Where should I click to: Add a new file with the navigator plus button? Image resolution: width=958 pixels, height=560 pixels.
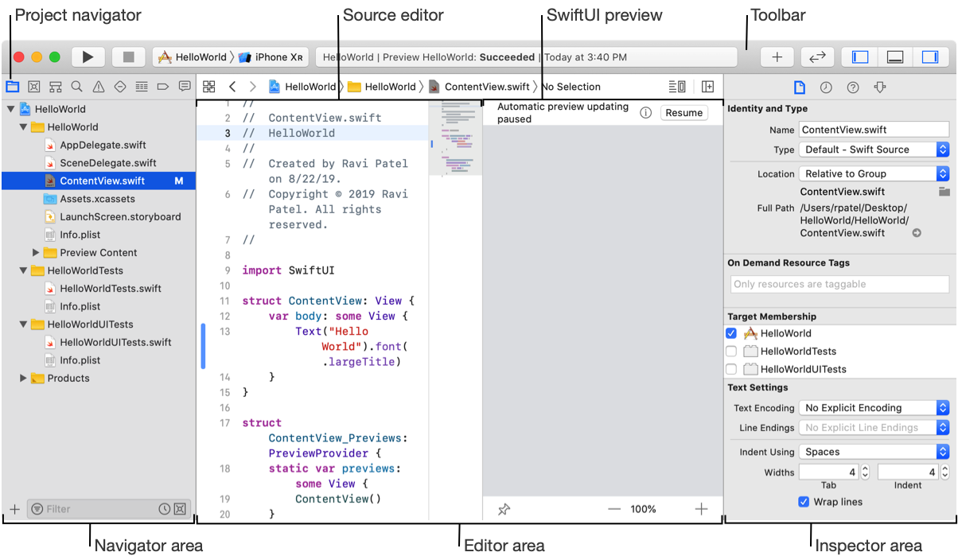pos(14,509)
